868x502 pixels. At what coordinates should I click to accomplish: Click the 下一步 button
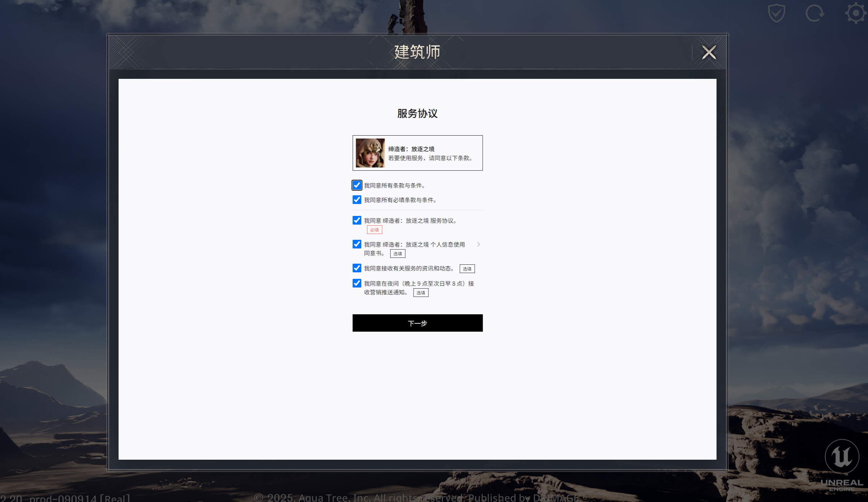418,323
